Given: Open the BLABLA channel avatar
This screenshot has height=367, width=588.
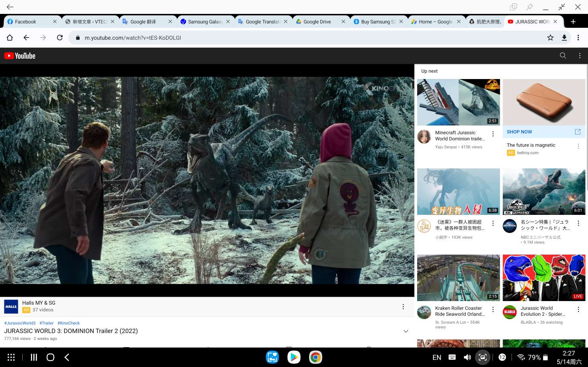Looking at the screenshot, I should pos(510,312).
